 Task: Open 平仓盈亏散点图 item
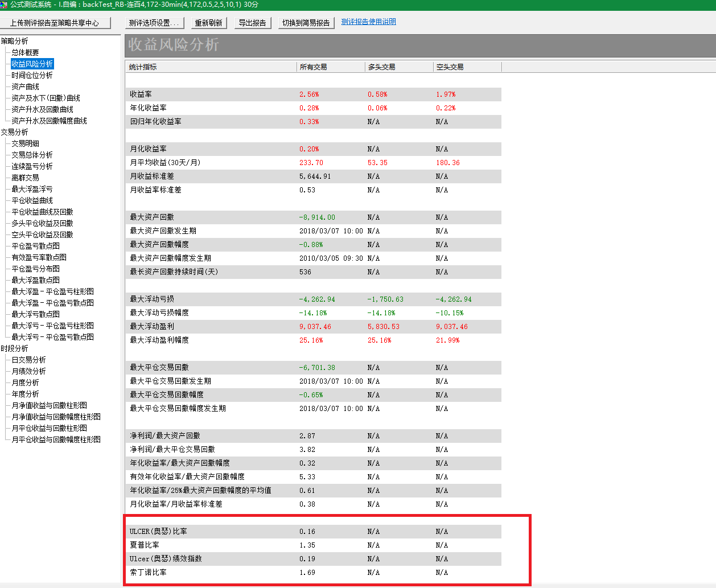coord(35,246)
